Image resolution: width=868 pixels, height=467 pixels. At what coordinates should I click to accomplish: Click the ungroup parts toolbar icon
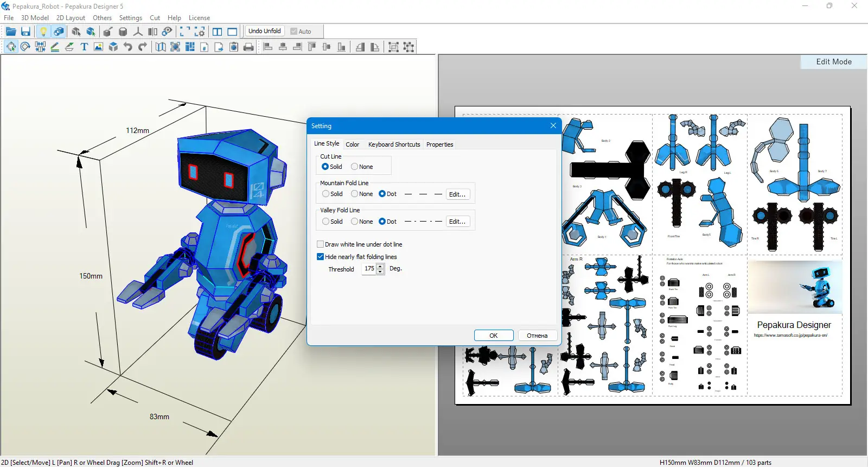coord(409,47)
